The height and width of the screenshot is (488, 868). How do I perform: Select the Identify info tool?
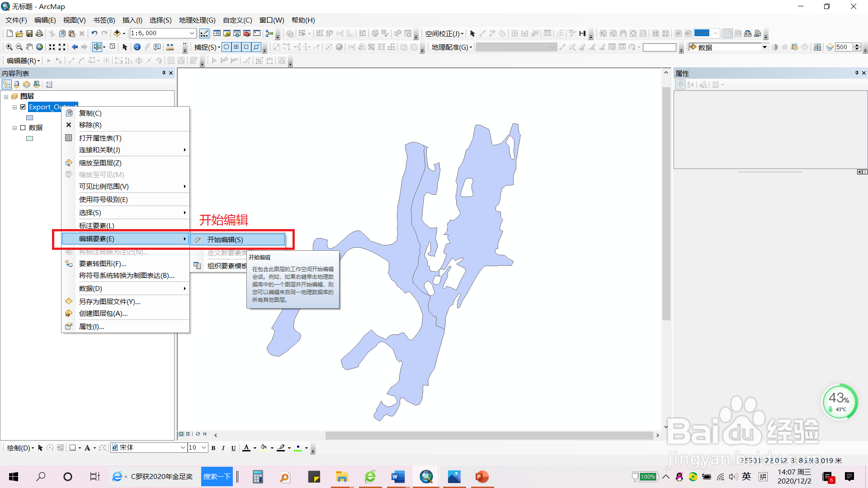pos(137,47)
